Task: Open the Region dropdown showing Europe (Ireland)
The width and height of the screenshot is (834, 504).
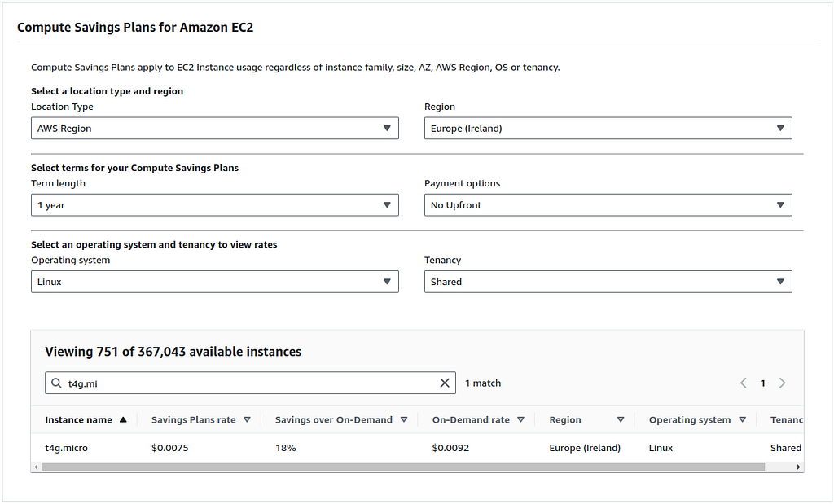Action: pyautogui.click(x=608, y=128)
